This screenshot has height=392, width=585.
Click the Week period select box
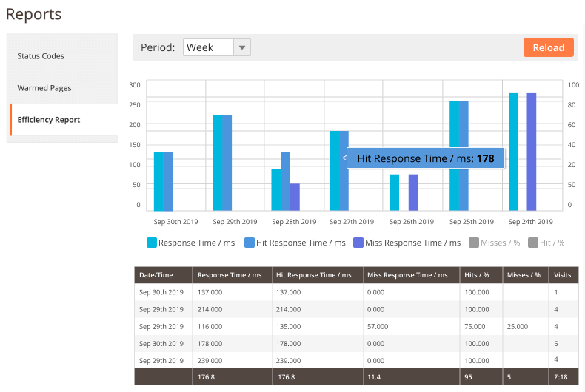coord(208,47)
